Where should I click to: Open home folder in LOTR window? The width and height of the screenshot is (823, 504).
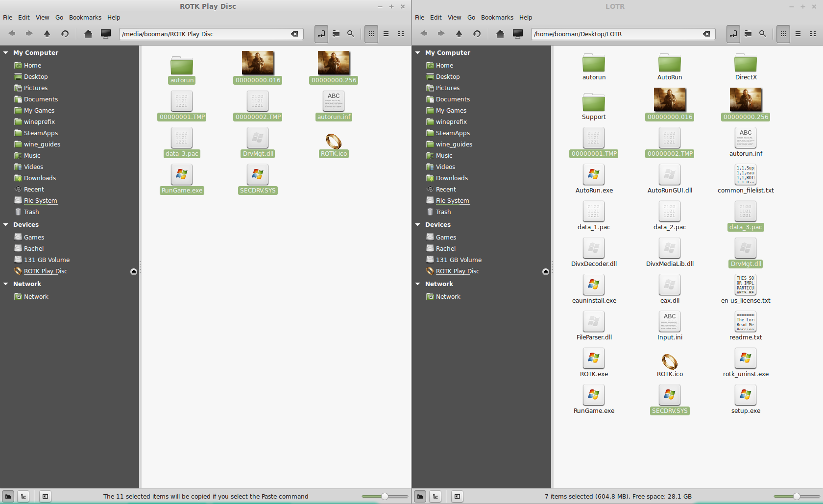coord(500,34)
